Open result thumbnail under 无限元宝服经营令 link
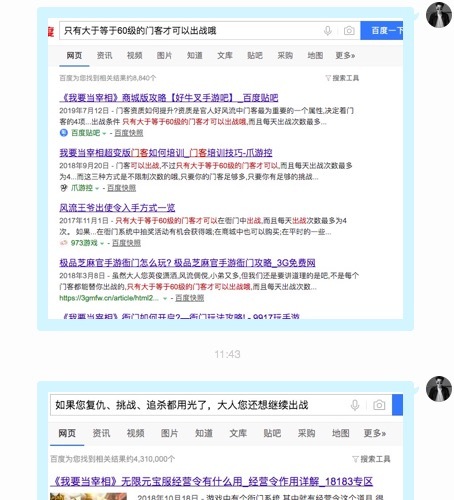 88,496
